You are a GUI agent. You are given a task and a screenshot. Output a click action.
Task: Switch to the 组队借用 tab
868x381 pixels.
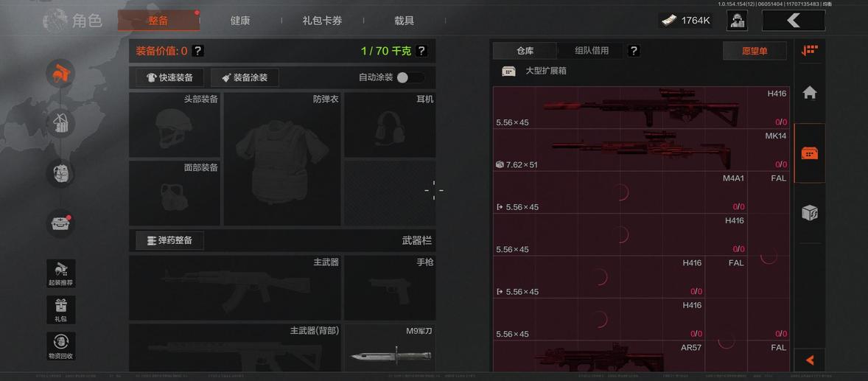tap(591, 51)
